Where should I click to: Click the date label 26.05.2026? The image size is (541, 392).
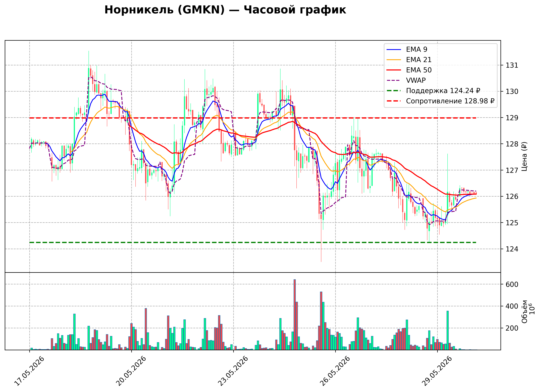pos(335,371)
